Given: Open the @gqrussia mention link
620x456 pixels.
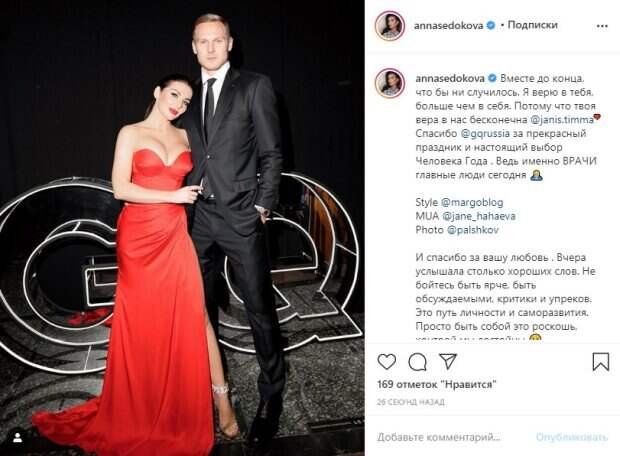Looking at the screenshot, I should coord(485,134).
